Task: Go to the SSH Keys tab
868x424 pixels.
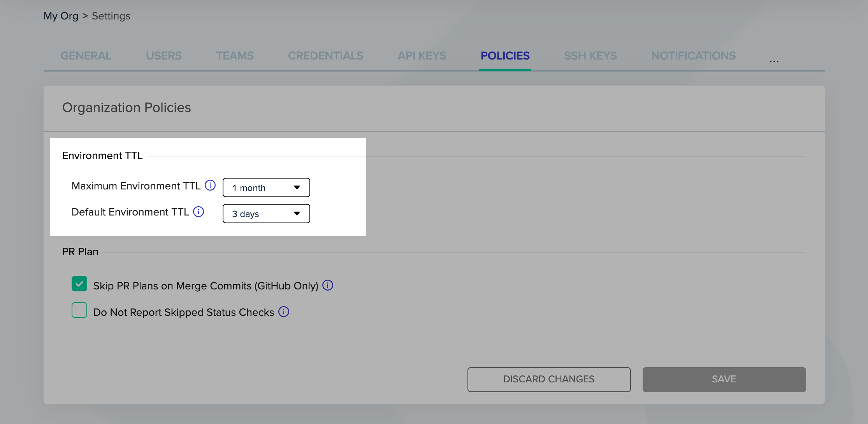Action: pos(590,56)
